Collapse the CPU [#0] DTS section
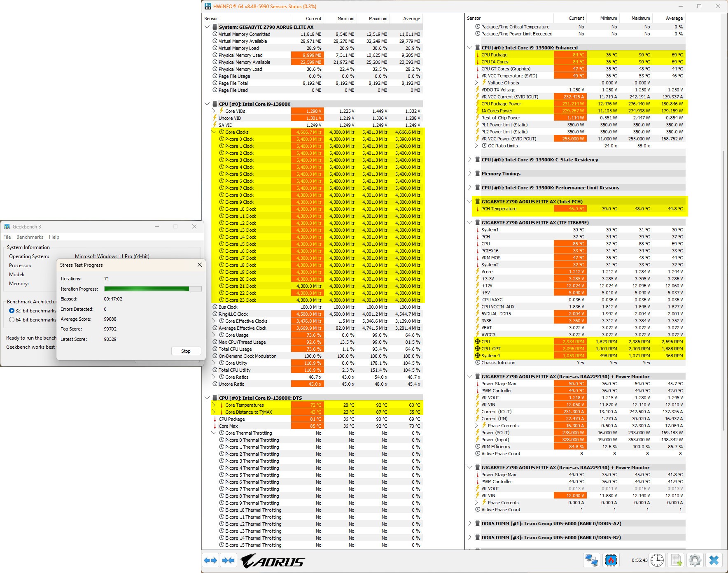This screenshot has height=573, width=728. tap(207, 398)
